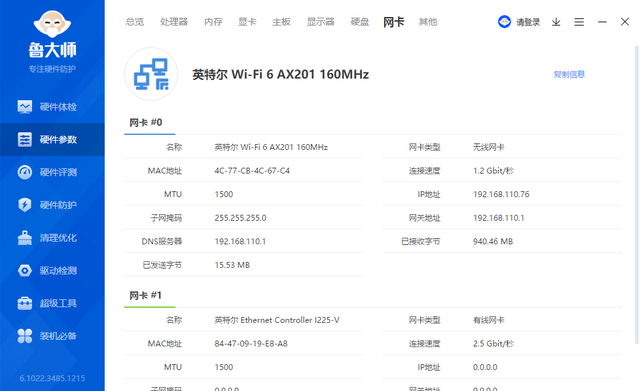Screen dimensions: 640x391
Task: Open 硬件防护 protection section
Action: point(52,205)
